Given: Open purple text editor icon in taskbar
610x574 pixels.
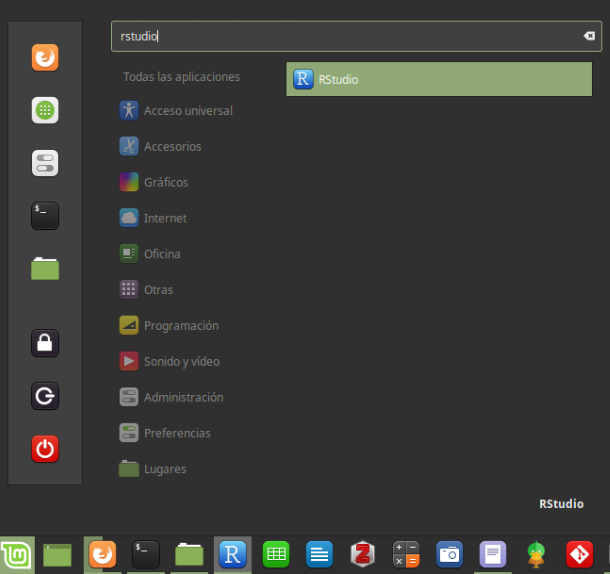Looking at the screenshot, I should pos(493,554).
